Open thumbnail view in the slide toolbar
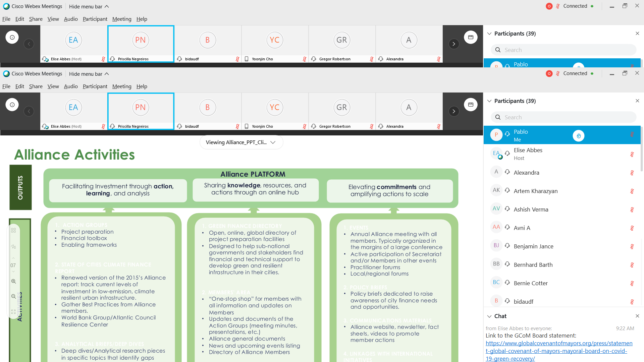This screenshot has height=362, width=644. 13,231
